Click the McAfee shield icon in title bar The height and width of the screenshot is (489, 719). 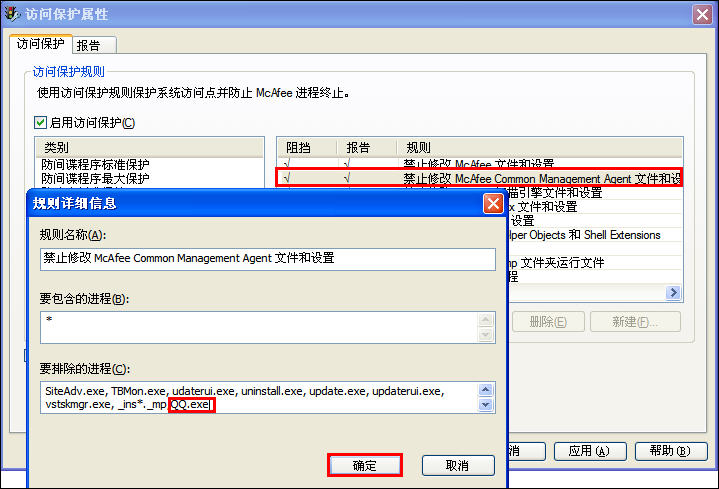pos(11,14)
